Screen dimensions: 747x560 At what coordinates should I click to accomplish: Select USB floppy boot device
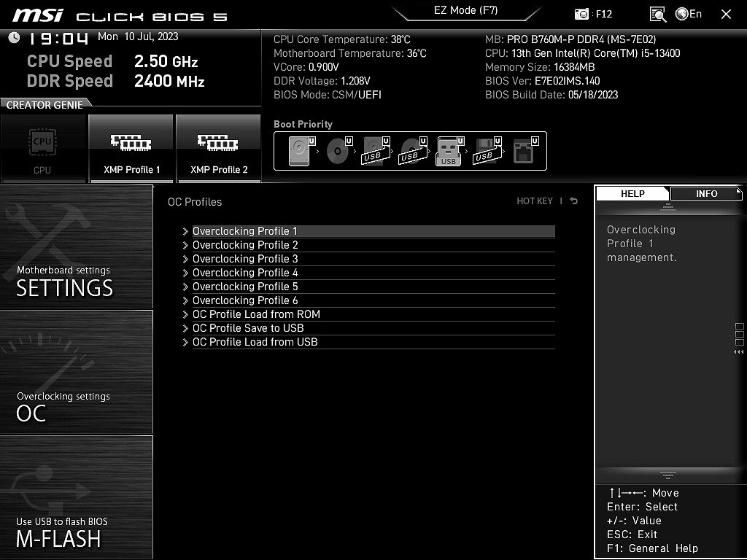pyautogui.click(x=487, y=151)
